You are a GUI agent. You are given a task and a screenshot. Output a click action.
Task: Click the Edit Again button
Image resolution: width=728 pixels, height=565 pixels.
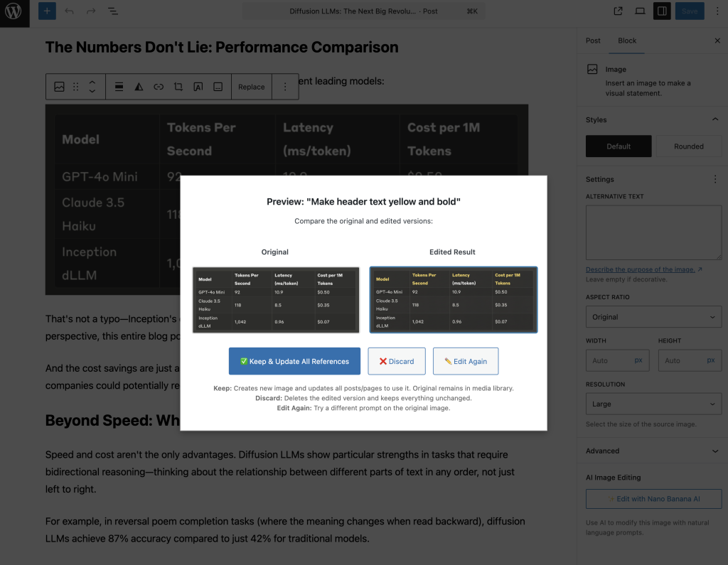click(x=465, y=361)
